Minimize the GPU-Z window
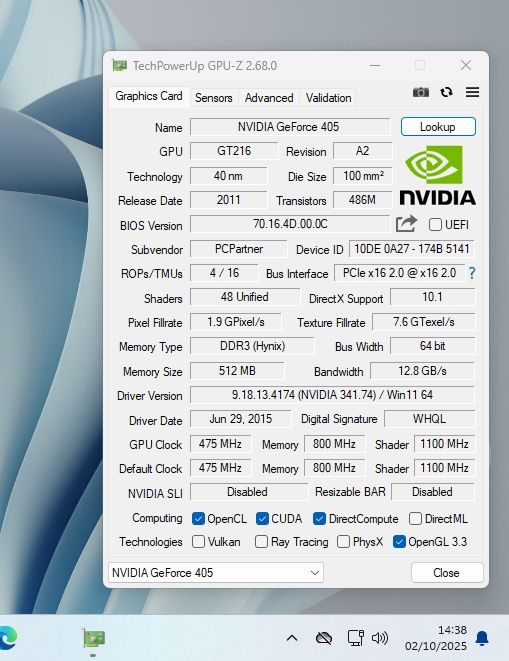 [x=375, y=65]
